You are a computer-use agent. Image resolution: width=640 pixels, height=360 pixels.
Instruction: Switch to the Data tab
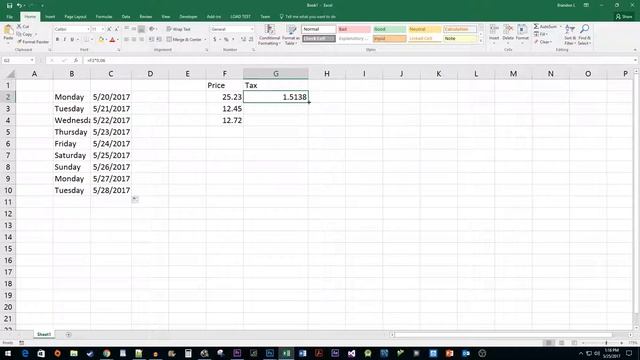(126, 17)
